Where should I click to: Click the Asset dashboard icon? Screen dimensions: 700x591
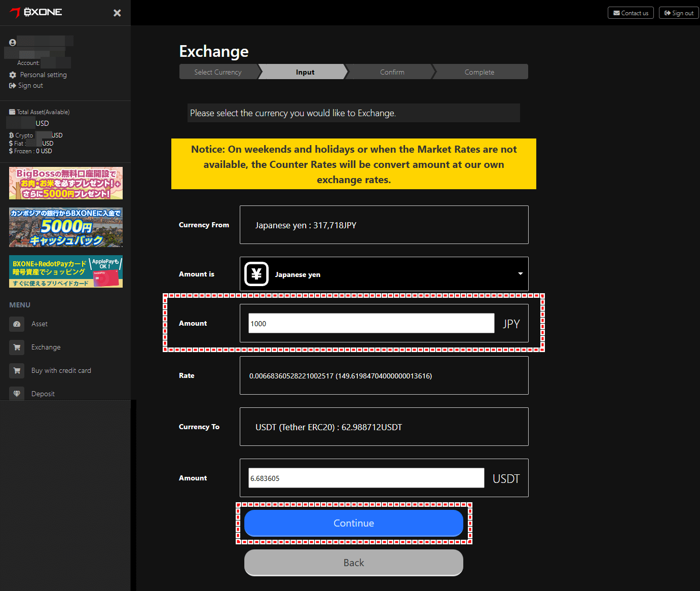pos(17,324)
